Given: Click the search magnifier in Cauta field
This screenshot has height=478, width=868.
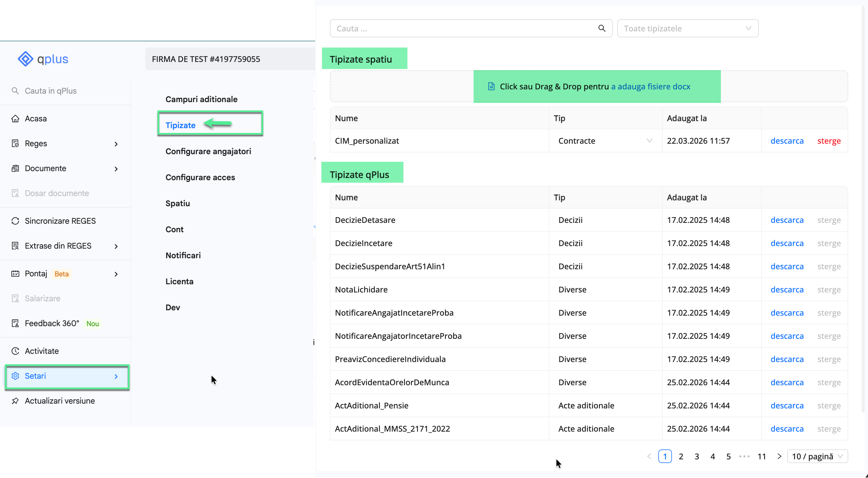Looking at the screenshot, I should click(602, 28).
